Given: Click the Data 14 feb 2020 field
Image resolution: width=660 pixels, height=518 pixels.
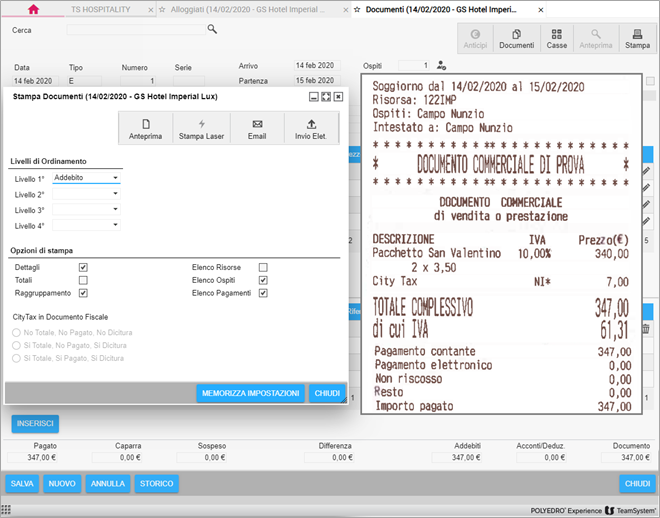Looking at the screenshot, I should point(35,81).
